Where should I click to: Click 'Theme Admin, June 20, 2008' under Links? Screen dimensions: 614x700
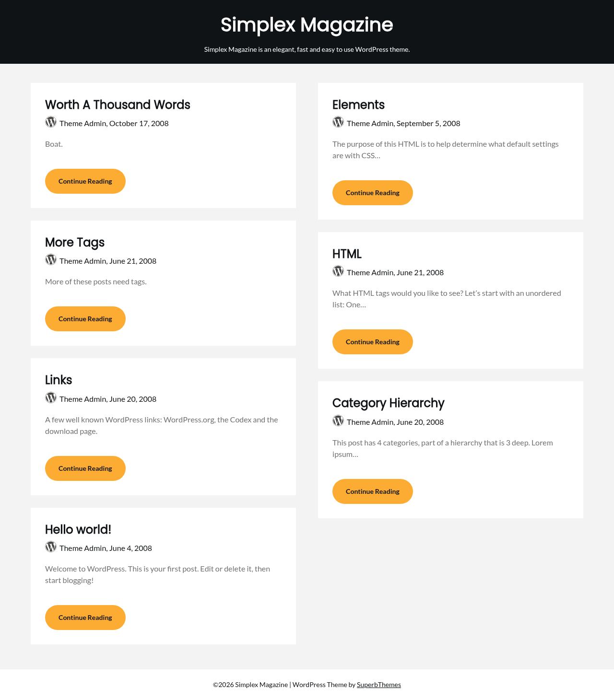click(108, 399)
